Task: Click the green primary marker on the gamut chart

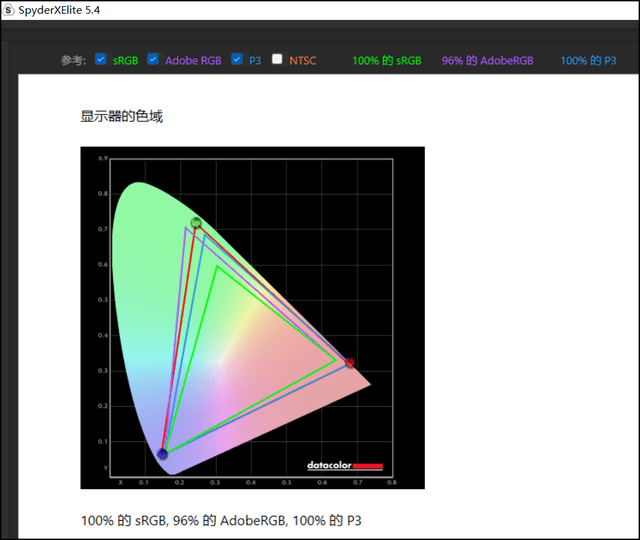Action: pyautogui.click(x=196, y=223)
